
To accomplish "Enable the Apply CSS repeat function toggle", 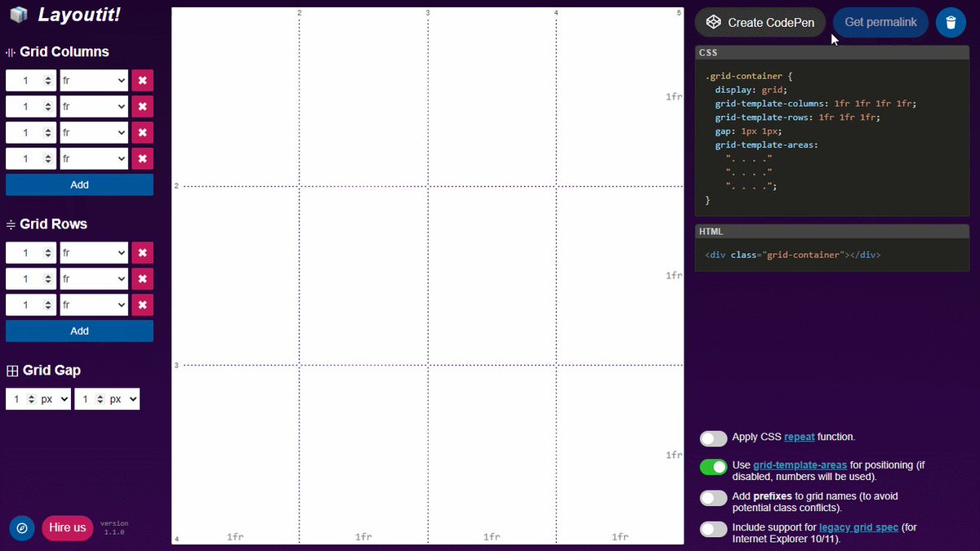I will coord(713,438).
